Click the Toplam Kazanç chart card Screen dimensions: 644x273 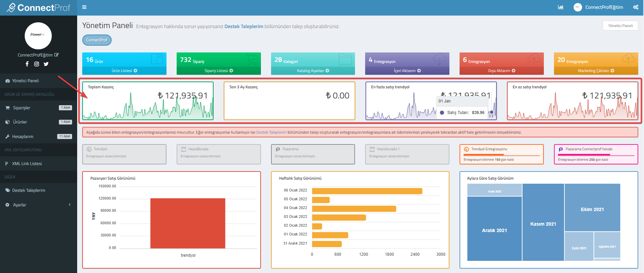[148, 101]
